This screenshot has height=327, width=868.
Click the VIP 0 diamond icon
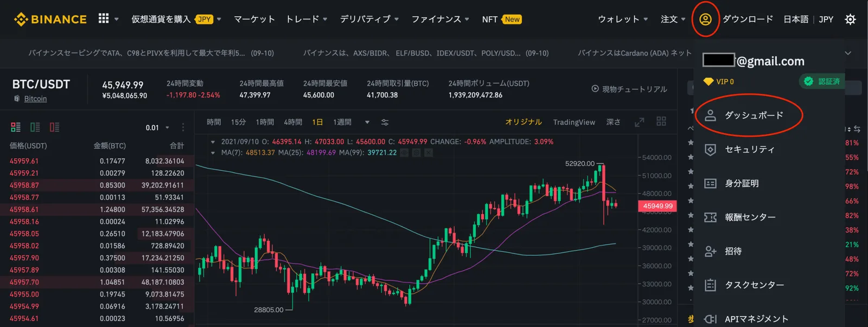click(x=709, y=81)
